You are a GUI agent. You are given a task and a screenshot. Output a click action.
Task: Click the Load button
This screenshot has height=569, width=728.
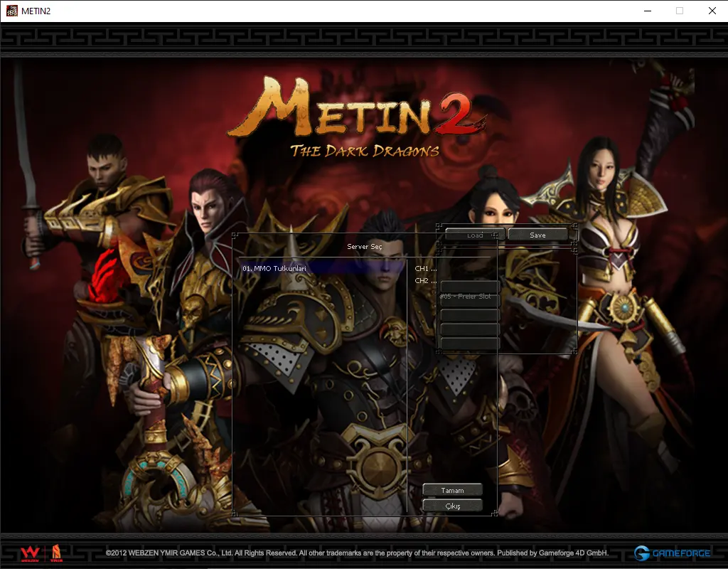click(474, 235)
